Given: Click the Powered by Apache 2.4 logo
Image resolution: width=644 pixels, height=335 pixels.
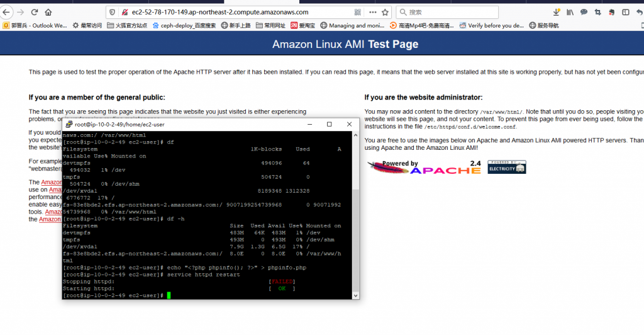Looking at the screenshot, I should pos(424,167).
